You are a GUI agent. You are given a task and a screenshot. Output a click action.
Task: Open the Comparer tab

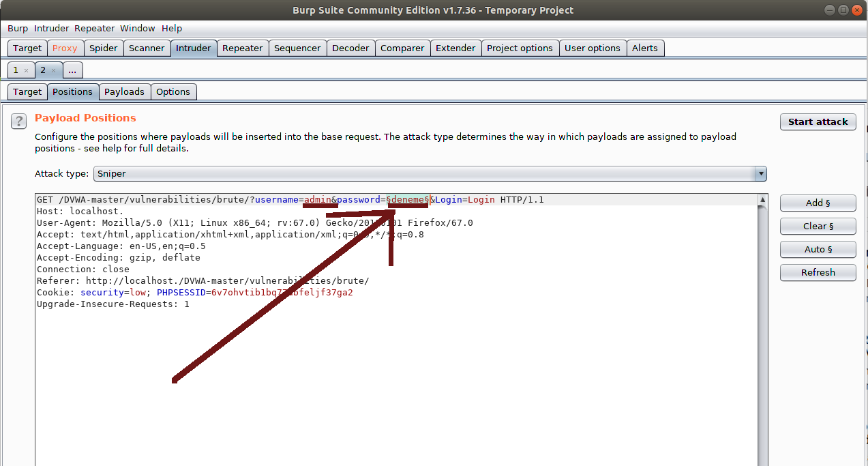(x=402, y=48)
